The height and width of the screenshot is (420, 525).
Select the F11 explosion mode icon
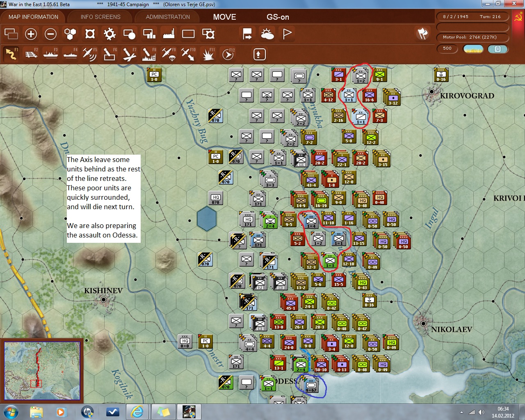click(208, 54)
